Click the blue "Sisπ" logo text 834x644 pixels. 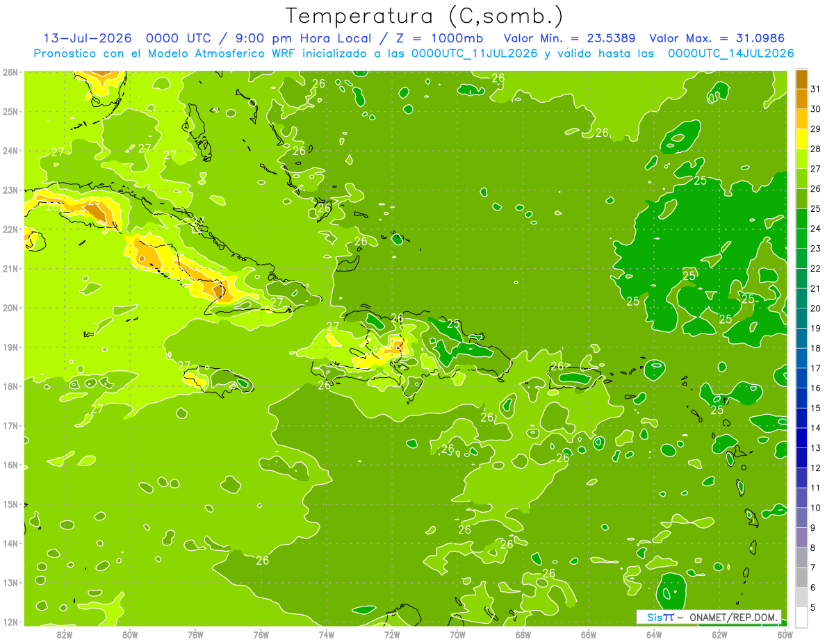click(x=660, y=617)
